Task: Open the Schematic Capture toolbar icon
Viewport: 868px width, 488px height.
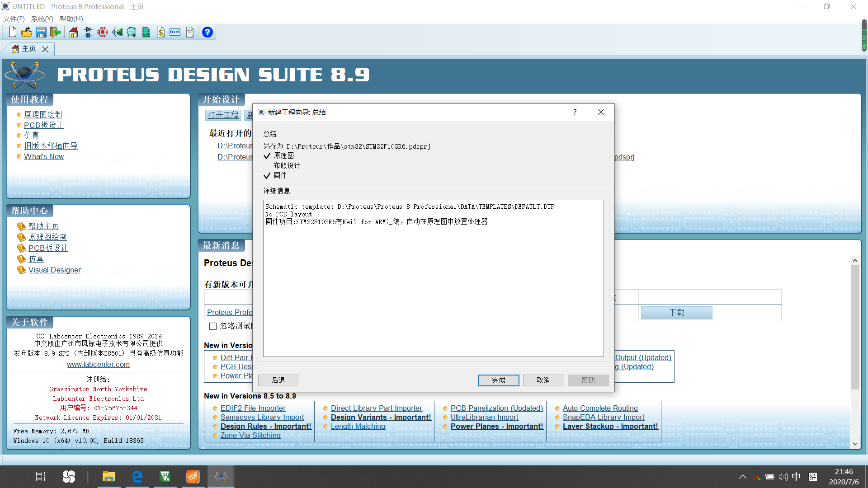Action: 88,32
